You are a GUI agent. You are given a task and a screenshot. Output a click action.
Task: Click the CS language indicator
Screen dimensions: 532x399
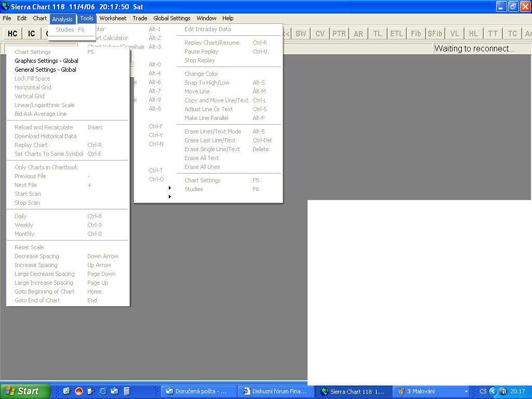point(483,391)
